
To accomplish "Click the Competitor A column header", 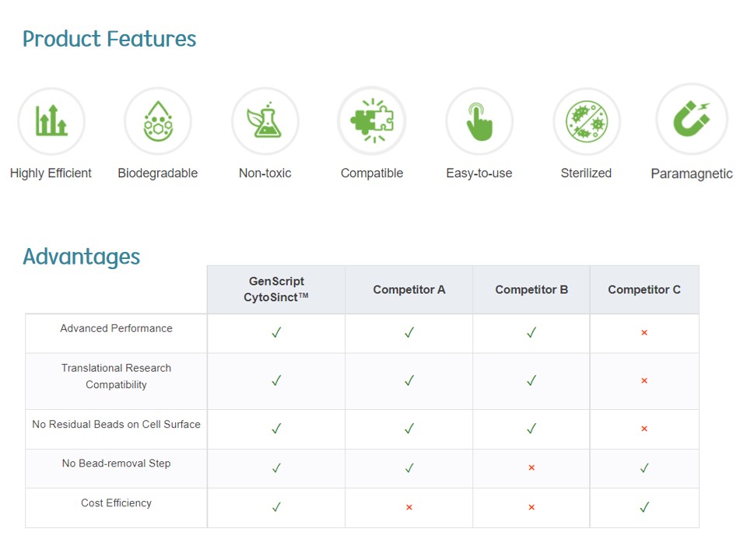I will (409, 290).
